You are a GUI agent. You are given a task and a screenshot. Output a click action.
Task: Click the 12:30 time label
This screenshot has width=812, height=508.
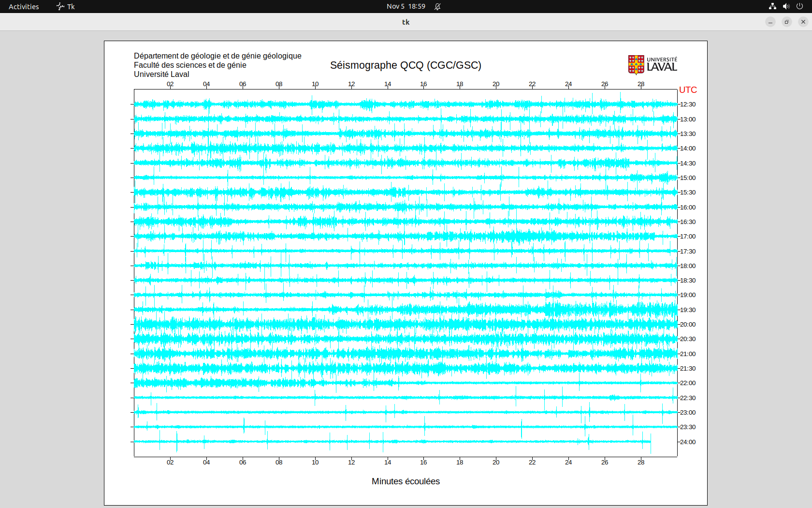[x=688, y=105]
